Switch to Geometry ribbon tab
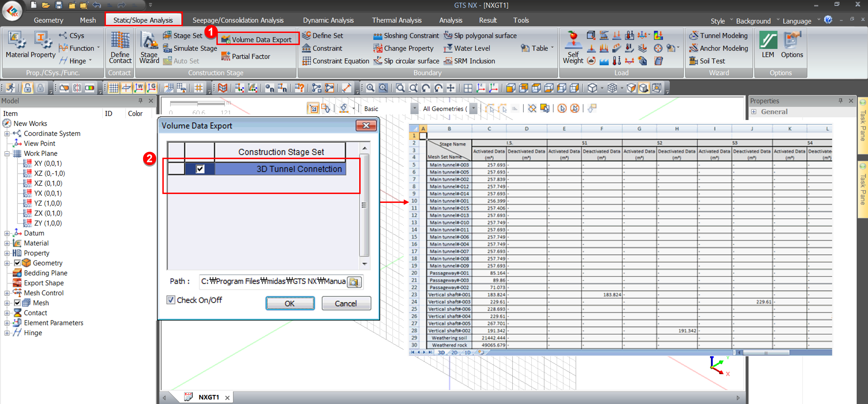 point(49,20)
